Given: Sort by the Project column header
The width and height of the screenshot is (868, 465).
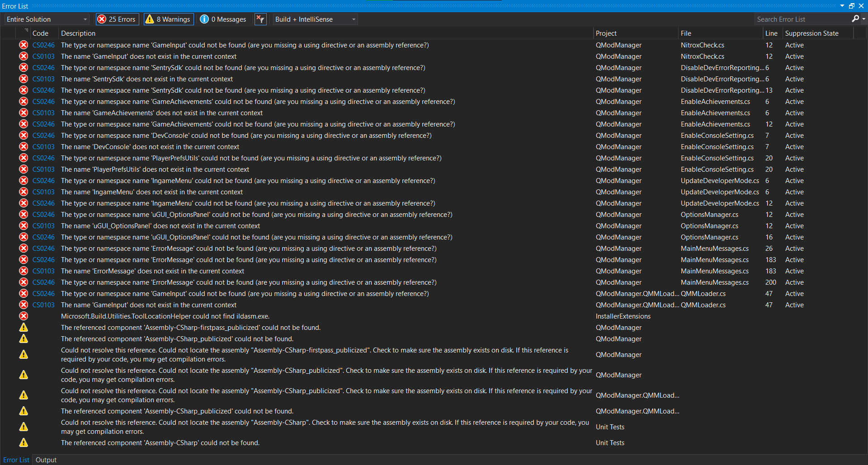Looking at the screenshot, I should coord(606,33).
